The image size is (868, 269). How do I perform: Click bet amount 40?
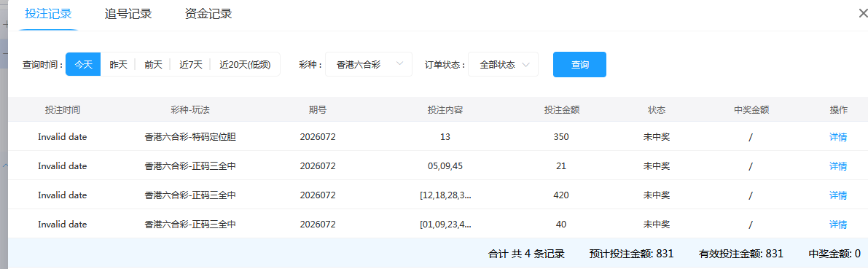coord(561,225)
